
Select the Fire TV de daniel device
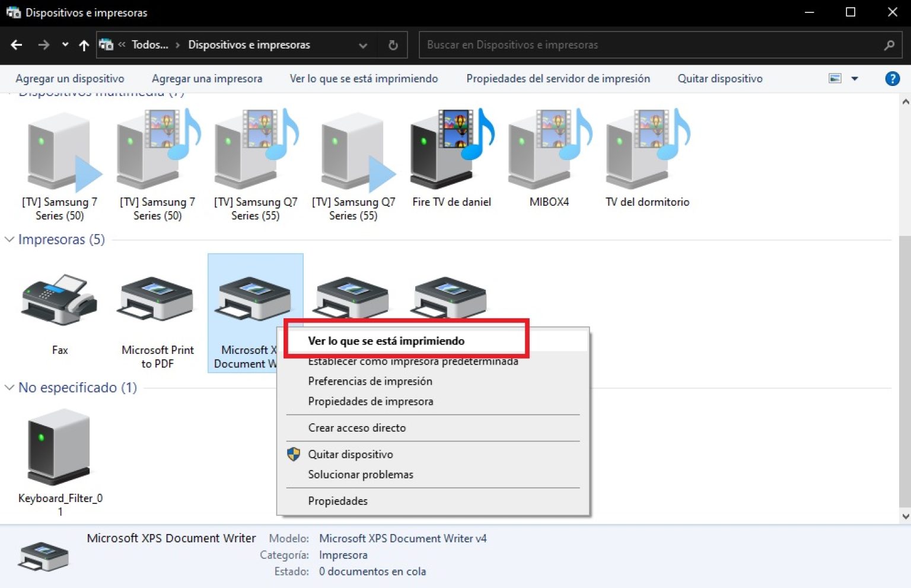click(x=451, y=148)
